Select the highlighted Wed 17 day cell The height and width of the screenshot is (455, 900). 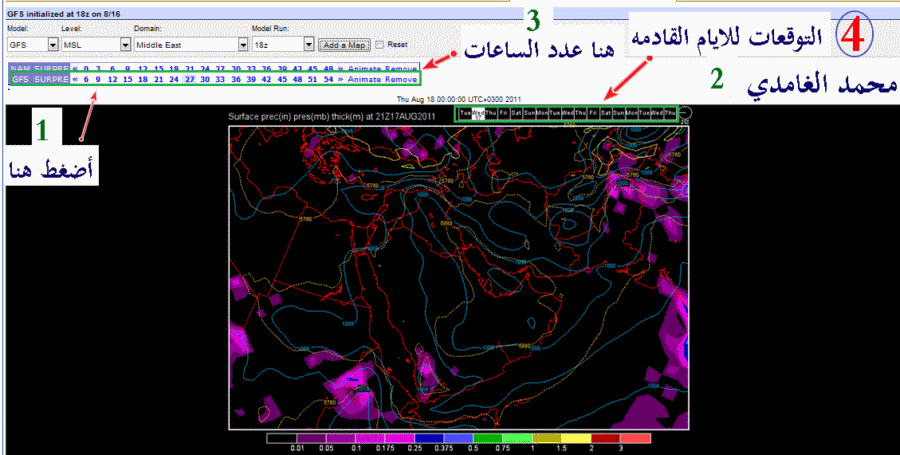(478, 114)
